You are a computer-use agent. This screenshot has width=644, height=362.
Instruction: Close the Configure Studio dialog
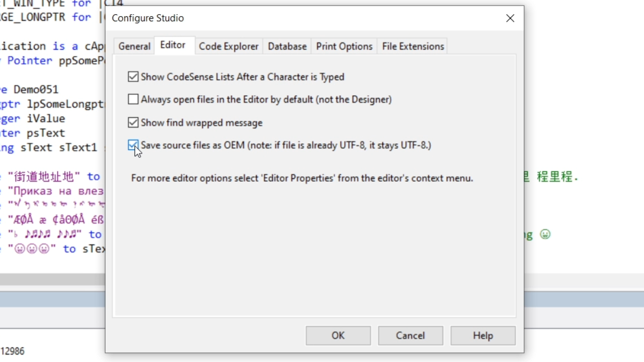click(x=510, y=18)
